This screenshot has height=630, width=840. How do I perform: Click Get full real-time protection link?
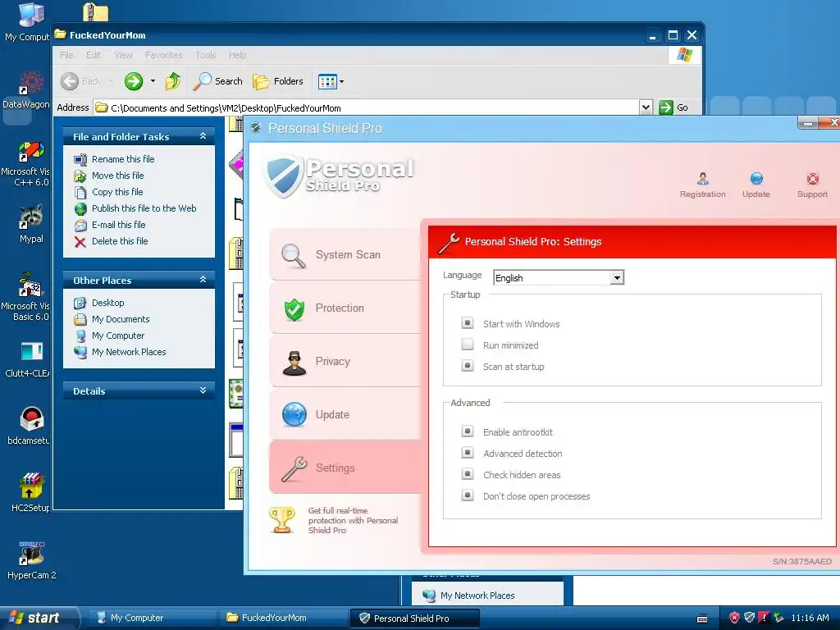[x=353, y=520]
